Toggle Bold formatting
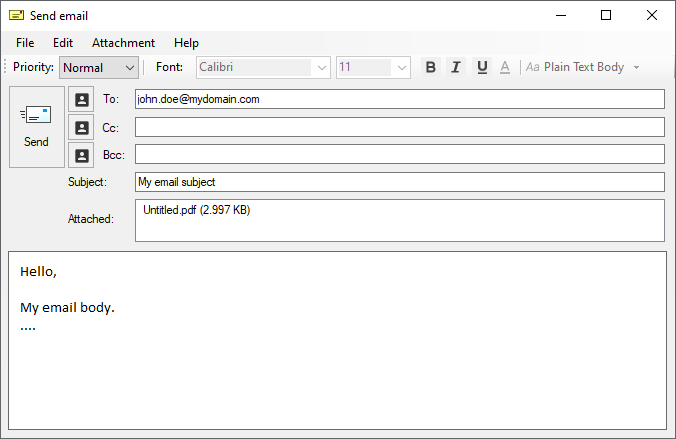Screen dimensions: 676x439 point(431,67)
